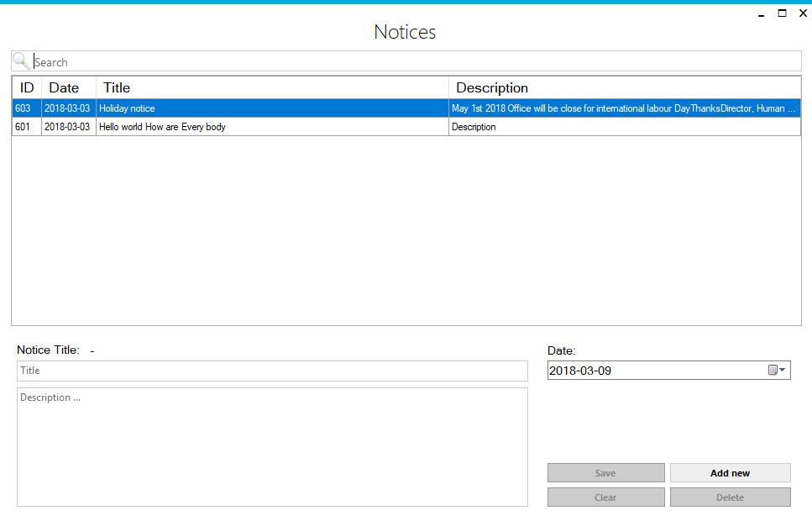This screenshot has height=521, width=812.
Task: Sort by the ID column header
Action: click(27, 87)
